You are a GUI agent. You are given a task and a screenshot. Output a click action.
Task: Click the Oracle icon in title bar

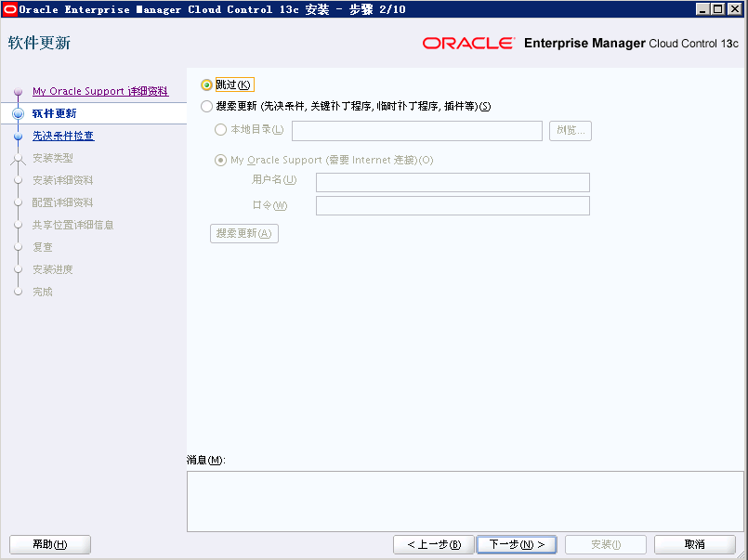point(9,9)
